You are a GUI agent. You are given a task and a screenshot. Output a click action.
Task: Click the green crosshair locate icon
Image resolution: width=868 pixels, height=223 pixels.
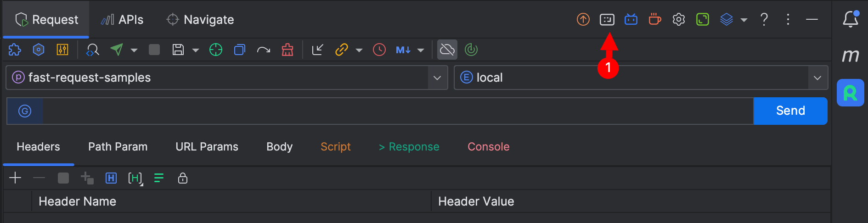point(215,50)
